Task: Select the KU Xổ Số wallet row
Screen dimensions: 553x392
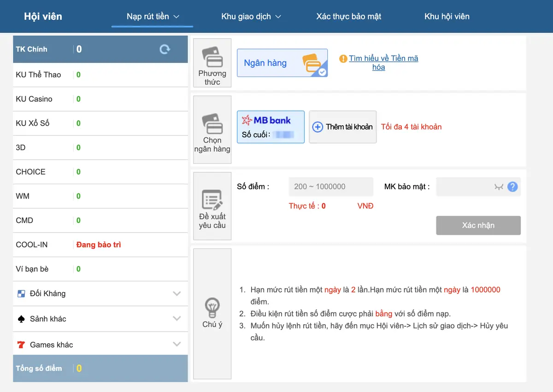Action: click(x=100, y=123)
